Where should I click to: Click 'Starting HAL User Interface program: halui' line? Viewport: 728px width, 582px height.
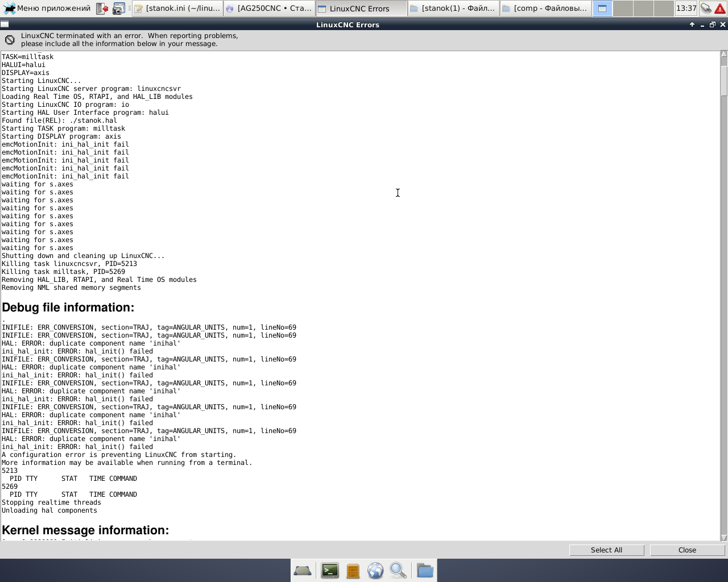point(85,113)
